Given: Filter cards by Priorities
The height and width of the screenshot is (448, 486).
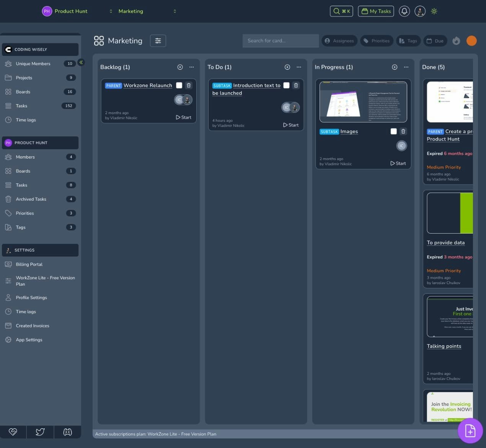Looking at the screenshot, I should (x=377, y=41).
